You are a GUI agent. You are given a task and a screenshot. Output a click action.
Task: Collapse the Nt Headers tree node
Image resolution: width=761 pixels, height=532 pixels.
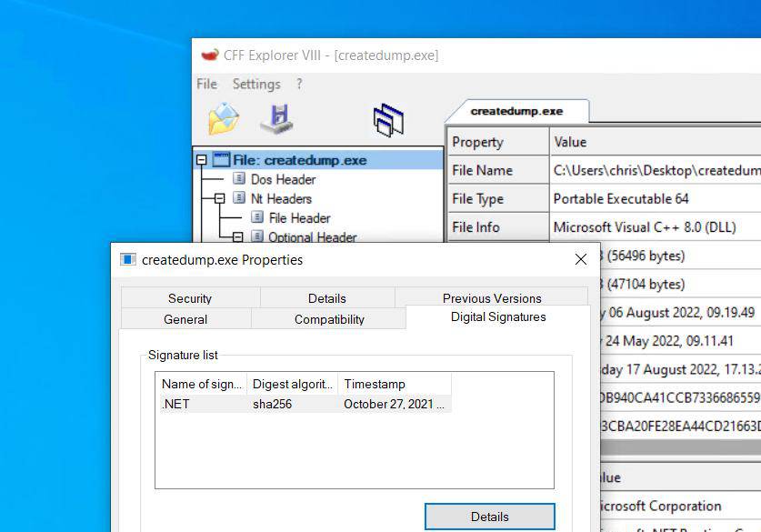(x=219, y=198)
